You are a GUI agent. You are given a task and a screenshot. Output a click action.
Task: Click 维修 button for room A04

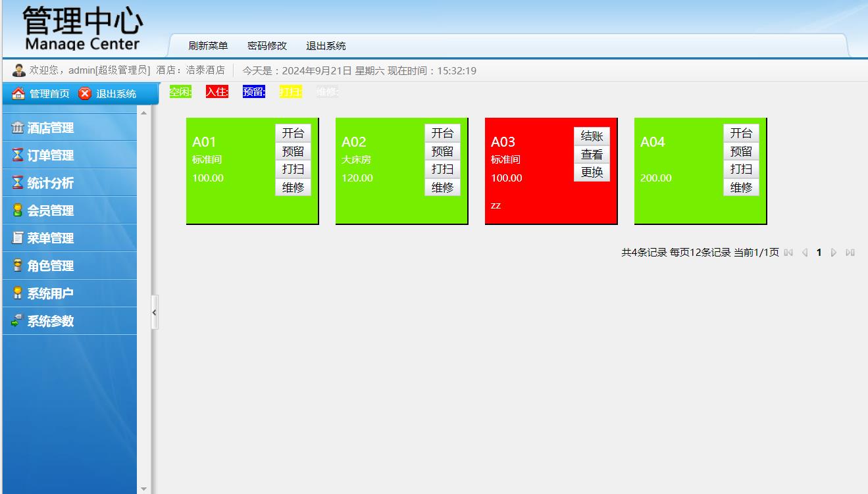pos(741,187)
